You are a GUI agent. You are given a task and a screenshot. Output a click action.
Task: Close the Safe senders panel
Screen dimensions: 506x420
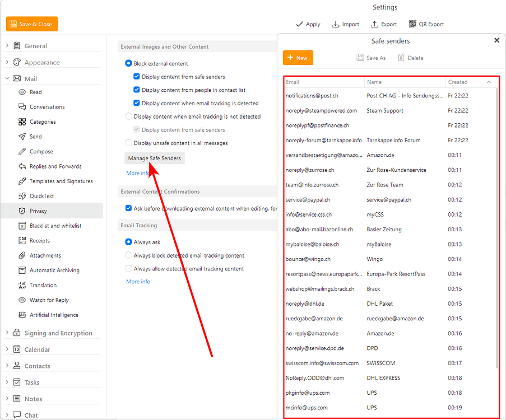coord(496,40)
